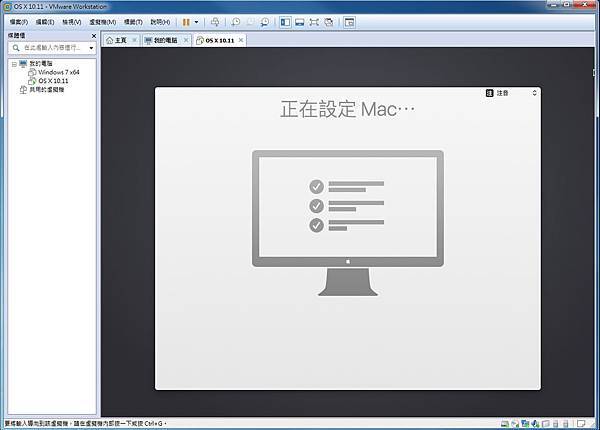
Task: Open the 標籤(T) menu
Action: tap(133, 22)
